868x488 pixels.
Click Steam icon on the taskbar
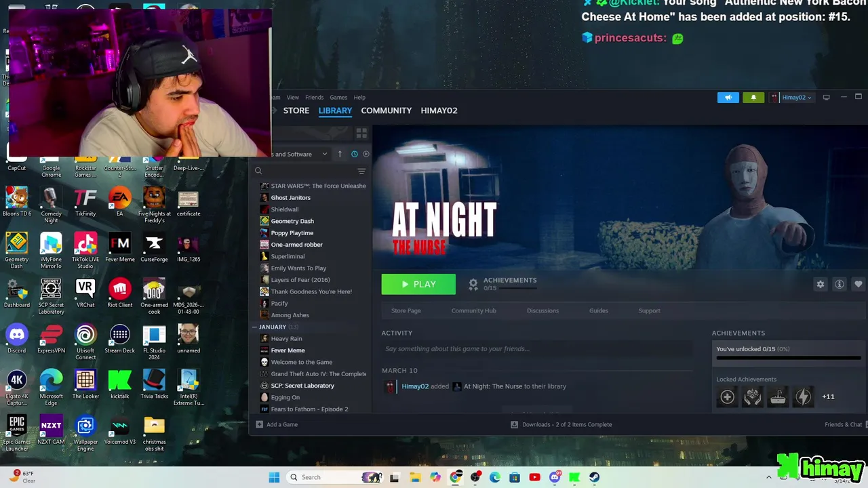coord(594,477)
